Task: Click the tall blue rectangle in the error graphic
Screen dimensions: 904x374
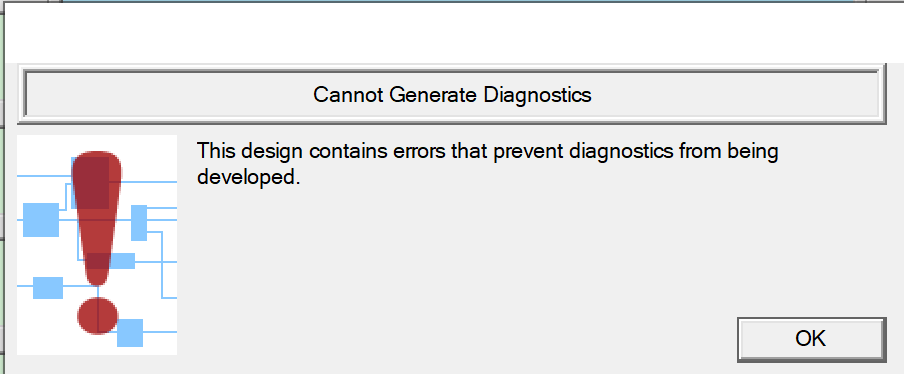Action: coord(139,222)
